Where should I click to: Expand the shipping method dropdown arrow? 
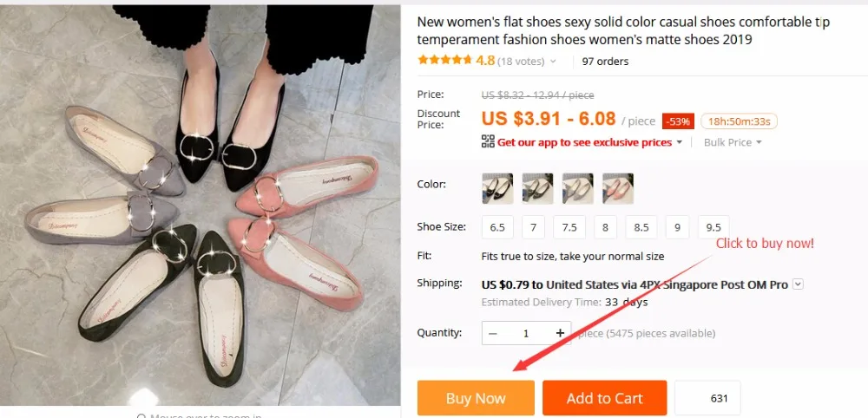[798, 284]
